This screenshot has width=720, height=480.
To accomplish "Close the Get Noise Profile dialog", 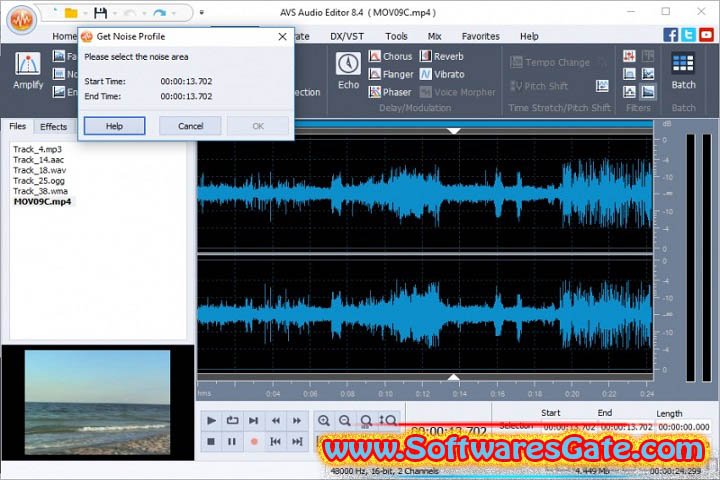I will 282,37.
